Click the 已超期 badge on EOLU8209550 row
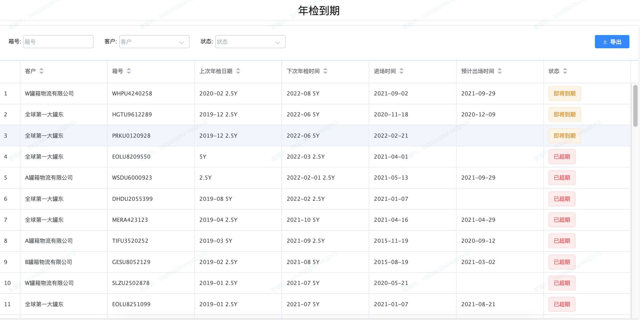 (562, 156)
